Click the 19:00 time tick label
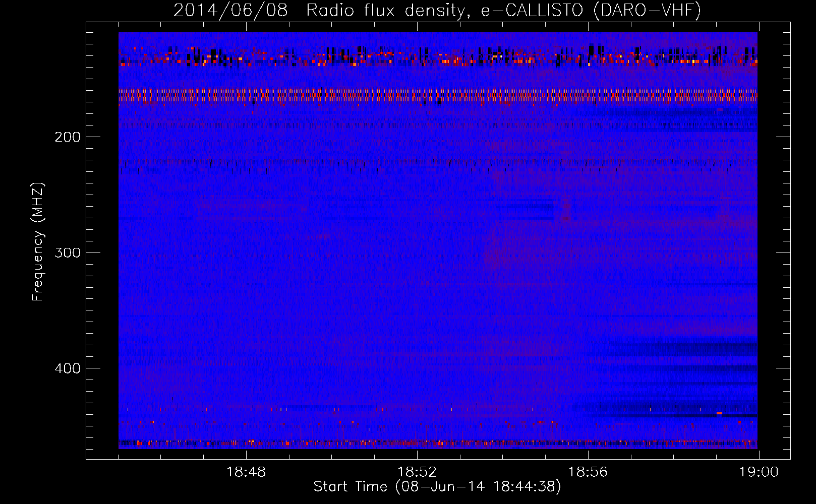Image resolution: width=816 pixels, height=504 pixels. pyautogui.click(x=759, y=472)
